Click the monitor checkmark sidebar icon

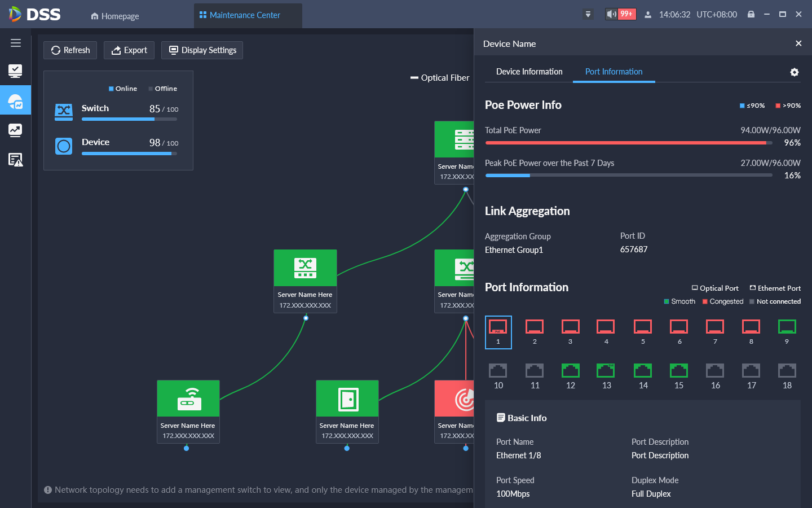[16, 71]
